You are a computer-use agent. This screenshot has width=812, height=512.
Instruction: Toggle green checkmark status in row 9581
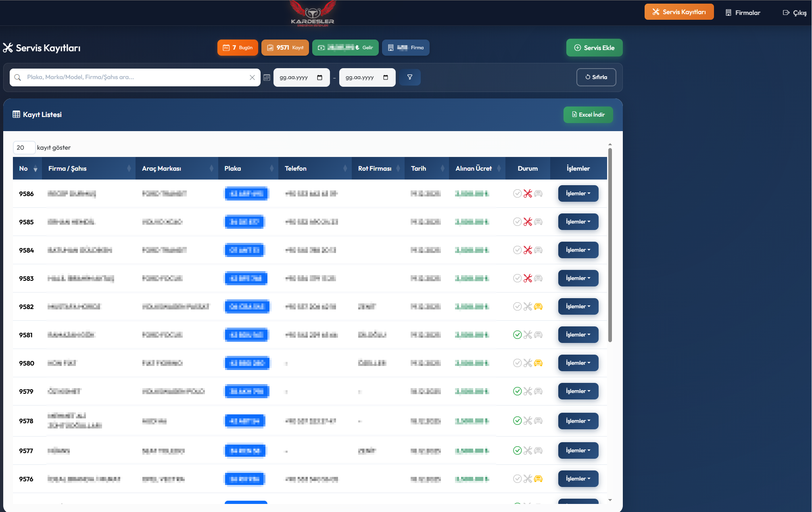(517, 335)
